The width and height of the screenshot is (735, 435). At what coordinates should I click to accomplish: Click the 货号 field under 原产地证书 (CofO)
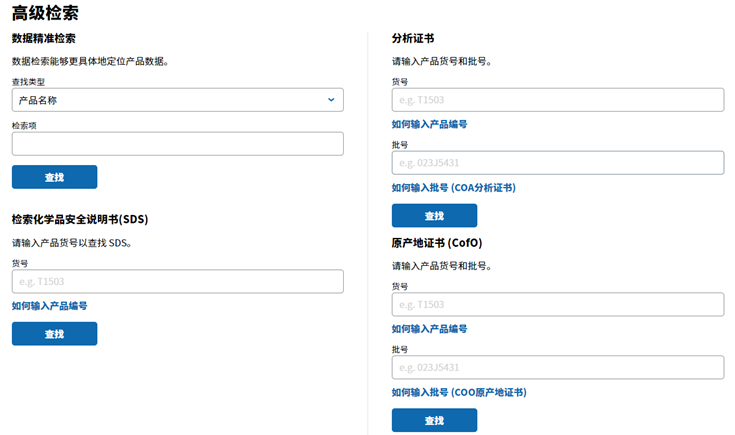click(x=557, y=304)
